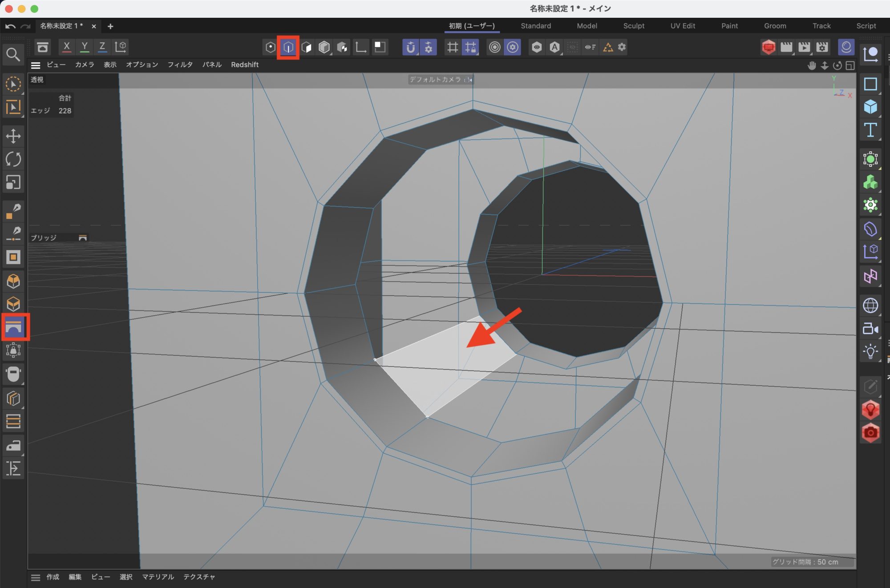The image size is (890, 588).
Task: Toggle Enable Snap magnet
Action: tap(410, 47)
